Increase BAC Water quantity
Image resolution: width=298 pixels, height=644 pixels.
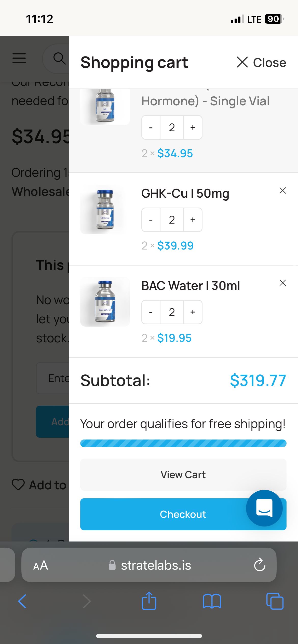click(x=193, y=312)
